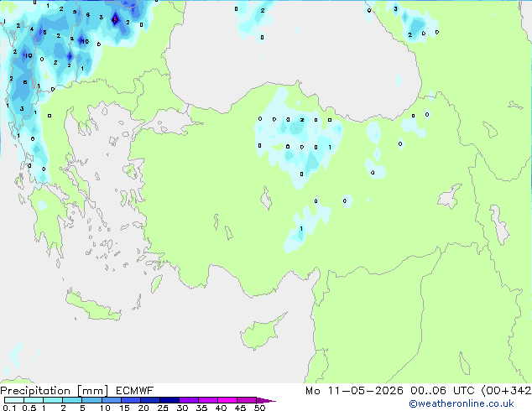
Task: Select the 5–10 mm legend swatch
Action: [x=91, y=400]
